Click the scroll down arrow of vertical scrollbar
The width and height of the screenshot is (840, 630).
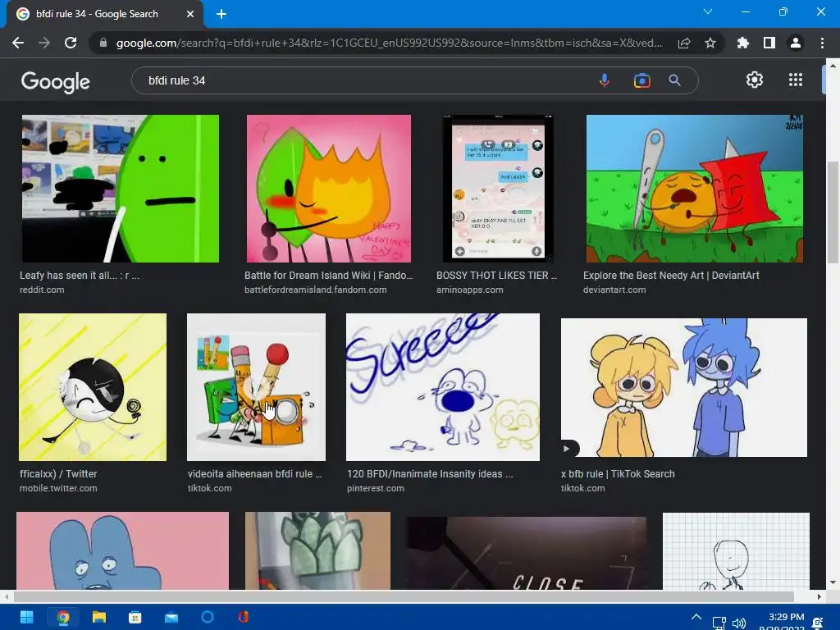coord(833,583)
